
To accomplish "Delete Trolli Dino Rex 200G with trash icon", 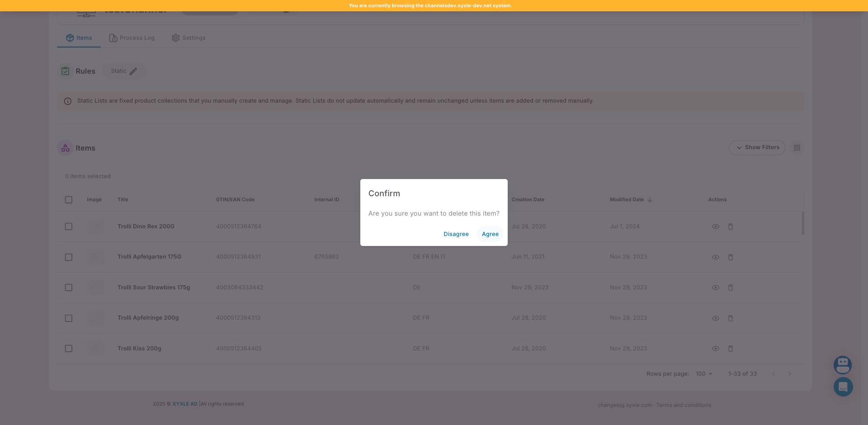I will pos(731,227).
